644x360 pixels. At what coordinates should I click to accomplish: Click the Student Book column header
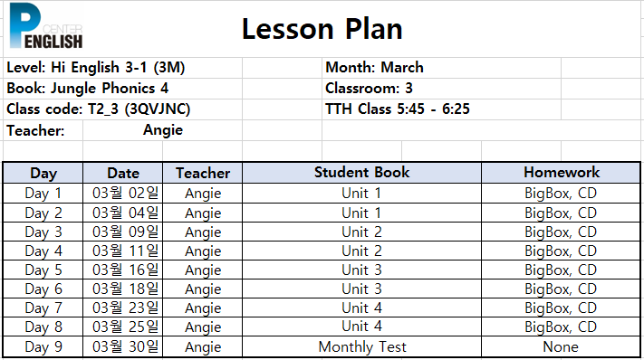click(x=361, y=173)
